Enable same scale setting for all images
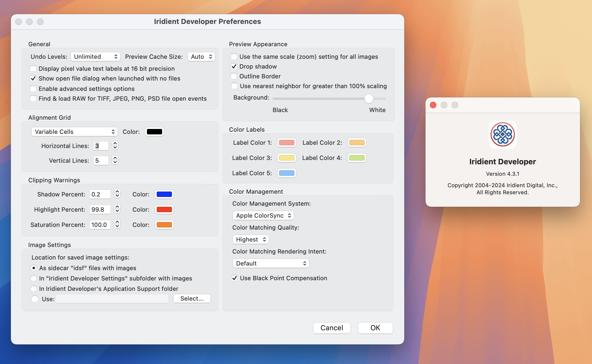The width and height of the screenshot is (592, 364). tap(234, 57)
